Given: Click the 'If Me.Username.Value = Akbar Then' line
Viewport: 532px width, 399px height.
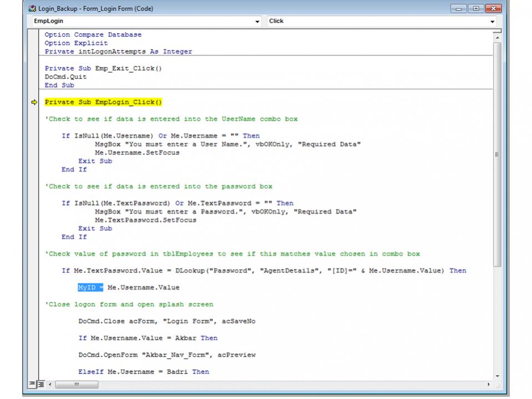Looking at the screenshot, I should [148, 338].
